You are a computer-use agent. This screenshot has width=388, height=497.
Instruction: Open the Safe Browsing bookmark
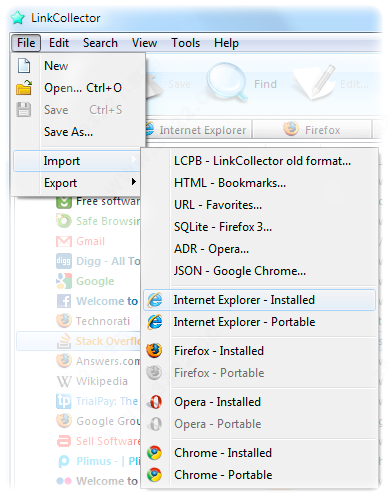pyautogui.click(x=108, y=221)
